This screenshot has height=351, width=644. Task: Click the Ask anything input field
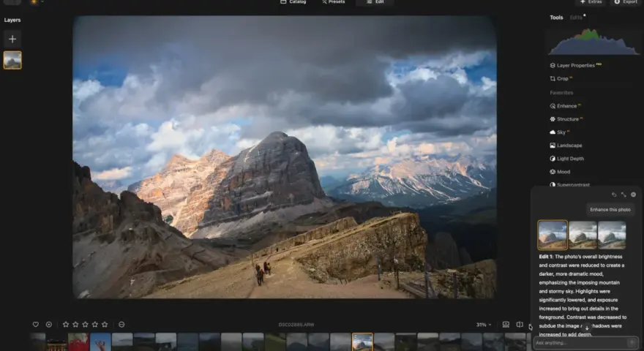(x=581, y=343)
